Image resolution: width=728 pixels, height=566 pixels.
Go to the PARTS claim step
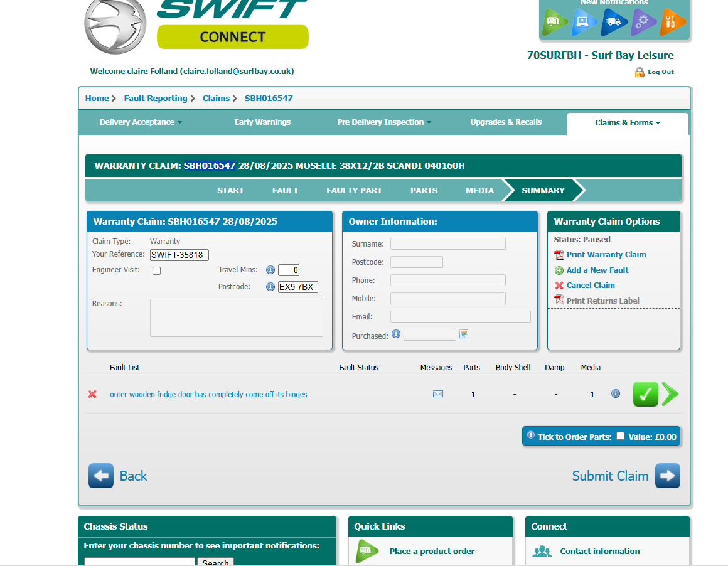424,190
